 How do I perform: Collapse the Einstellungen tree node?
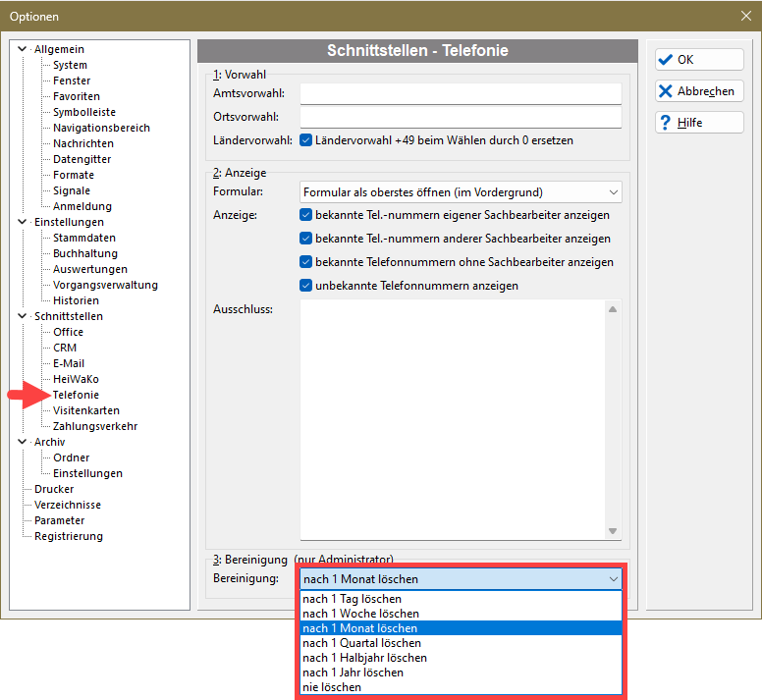[x=22, y=222]
